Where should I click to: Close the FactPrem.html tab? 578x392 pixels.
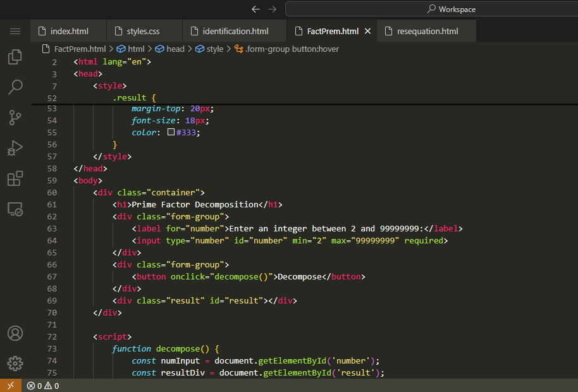pyautogui.click(x=367, y=31)
